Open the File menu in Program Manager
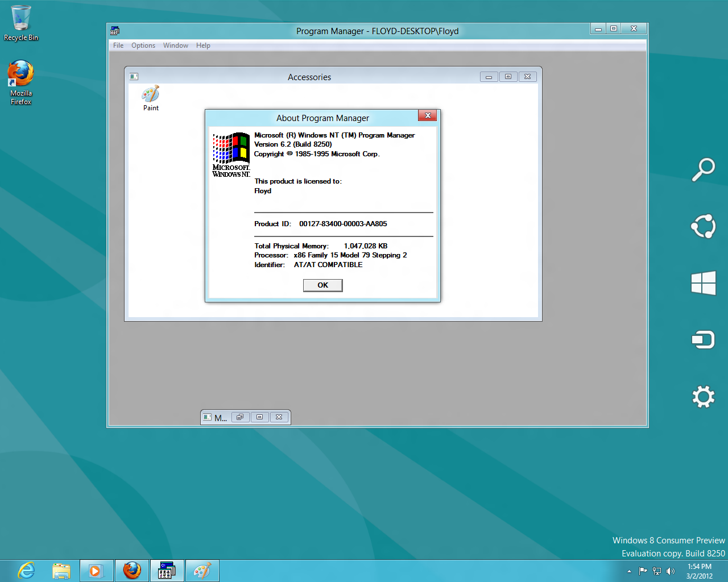This screenshot has width=728, height=582. click(x=118, y=45)
